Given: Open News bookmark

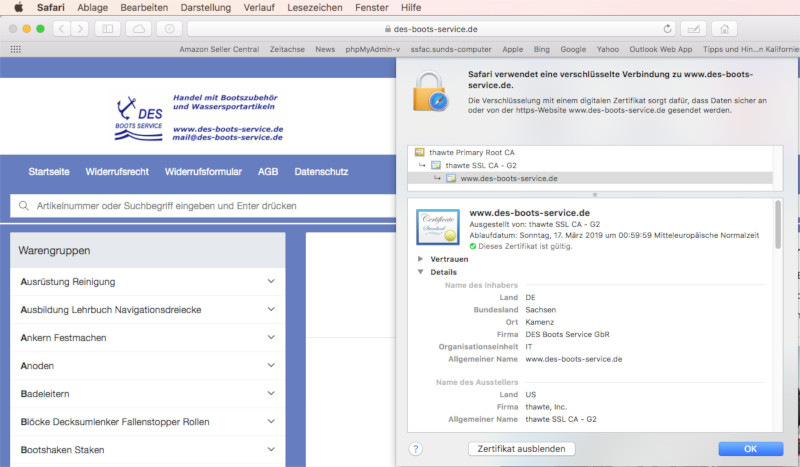Looking at the screenshot, I should pyautogui.click(x=325, y=49).
